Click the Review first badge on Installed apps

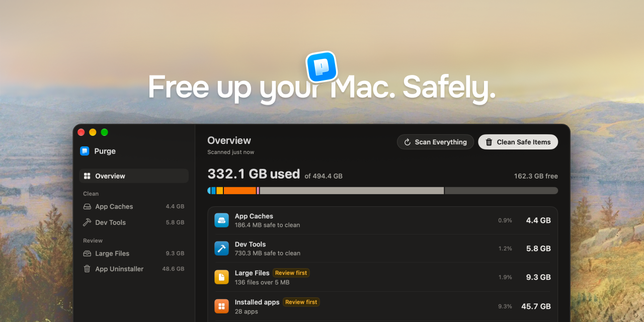click(301, 302)
